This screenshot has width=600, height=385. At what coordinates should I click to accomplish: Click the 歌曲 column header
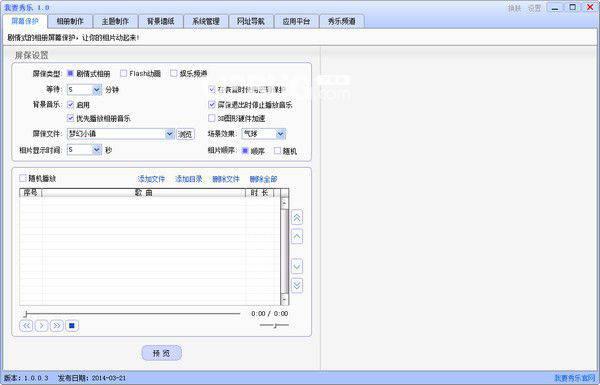click(x=143, y=192)
